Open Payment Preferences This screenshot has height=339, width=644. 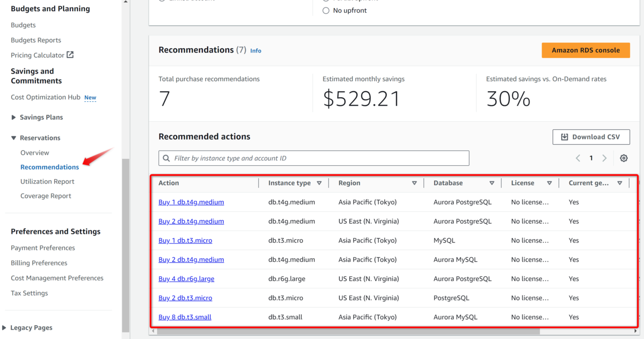tap(43, 248)
